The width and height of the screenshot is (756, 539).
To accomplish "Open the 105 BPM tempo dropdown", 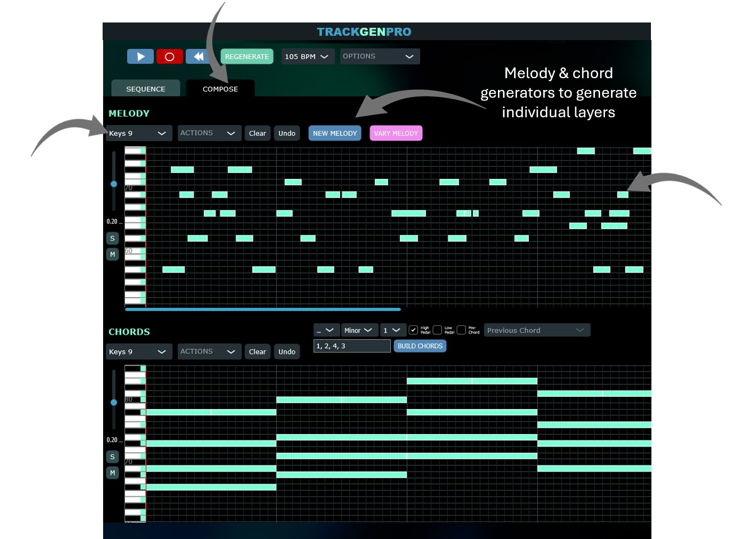I will point(307,57).
